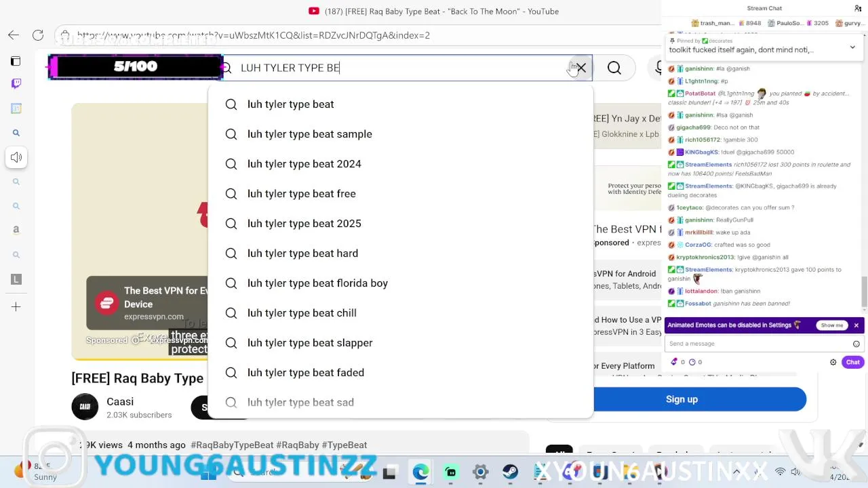Clear the YouTube search box text
The width and height of the screenshot is (868, 488).
581,68
